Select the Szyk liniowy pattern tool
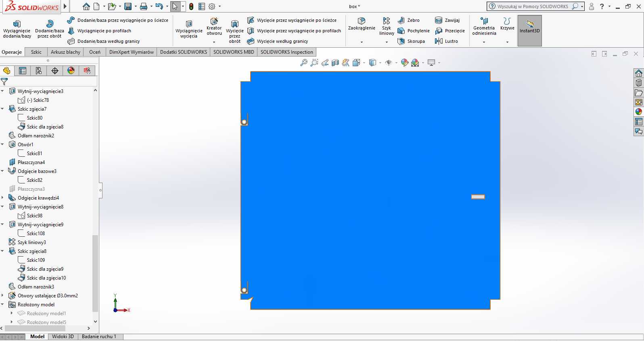The width and height of the screenshot is (644, 341). click(387, 27)
